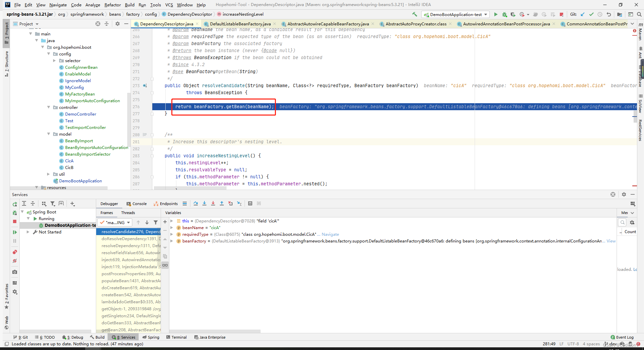
Task: Open the Refactor menu
Action: 113,5
